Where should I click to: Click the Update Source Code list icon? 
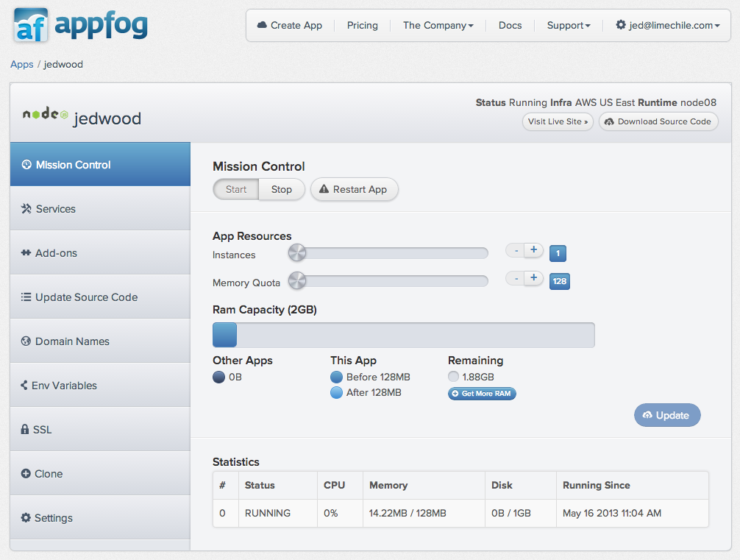coord(25,297)
